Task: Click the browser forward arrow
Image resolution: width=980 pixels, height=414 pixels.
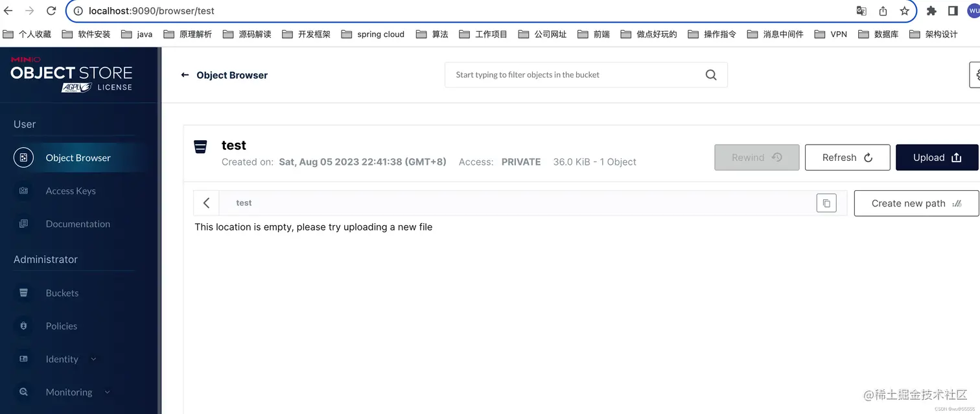Action: pyautogui.click(x=30, y=11)
